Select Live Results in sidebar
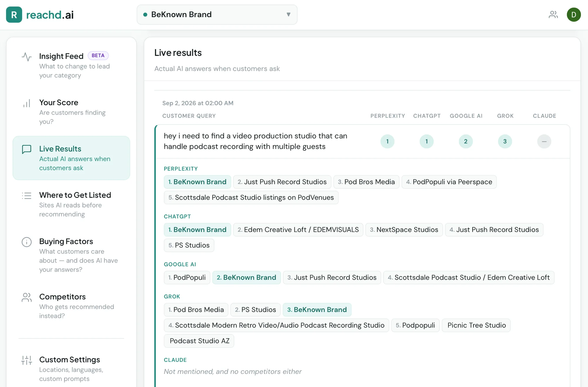 coord(71,158)
